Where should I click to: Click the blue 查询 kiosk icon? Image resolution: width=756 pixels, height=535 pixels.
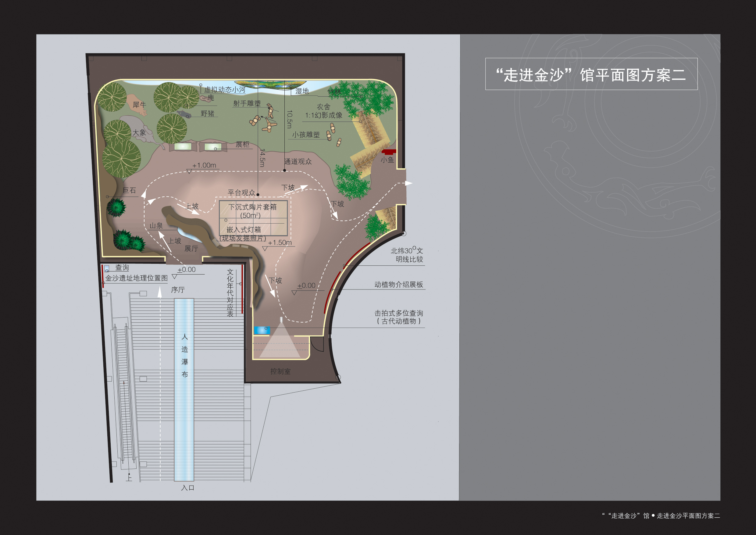pyautogui.click(x=107, y=268)
